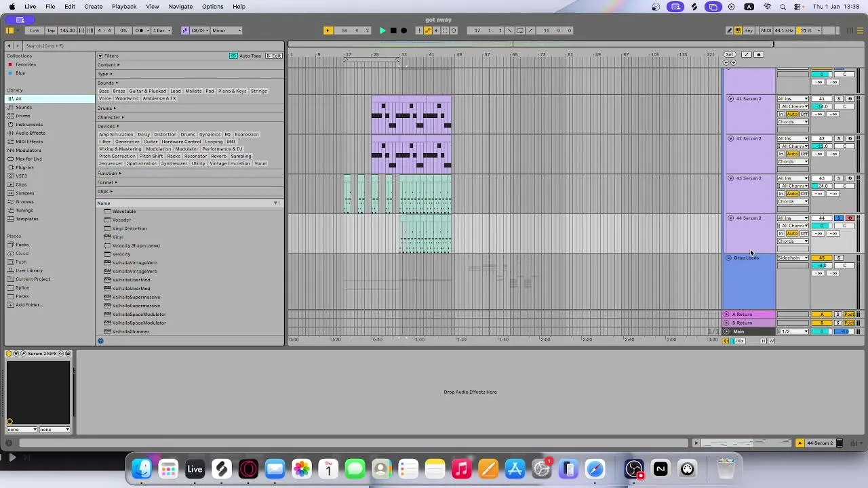
Task: Select Max for Live in the Library
Action: click(28, 159)
